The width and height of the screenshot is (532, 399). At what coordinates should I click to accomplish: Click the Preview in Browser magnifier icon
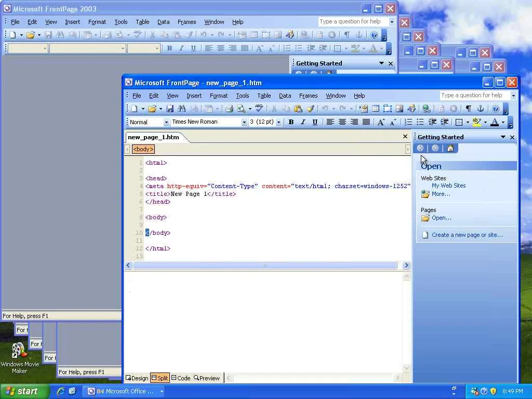pos(241,109)
